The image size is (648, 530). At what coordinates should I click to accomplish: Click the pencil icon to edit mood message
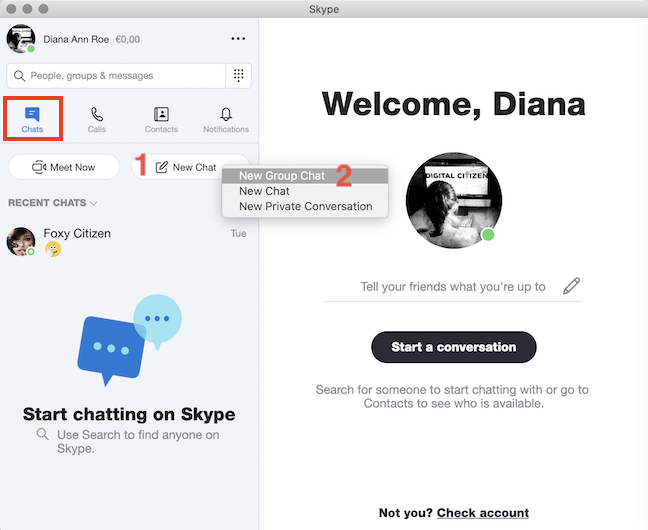point(572,286)
